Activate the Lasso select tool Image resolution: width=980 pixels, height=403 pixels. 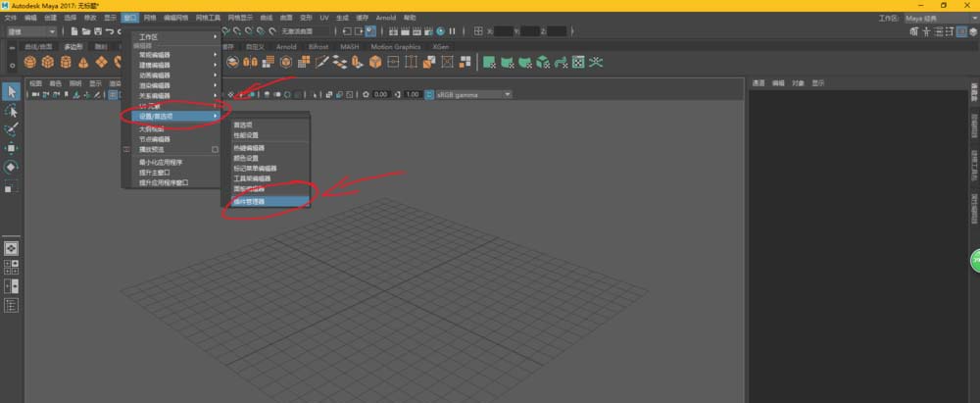point(11,111)
